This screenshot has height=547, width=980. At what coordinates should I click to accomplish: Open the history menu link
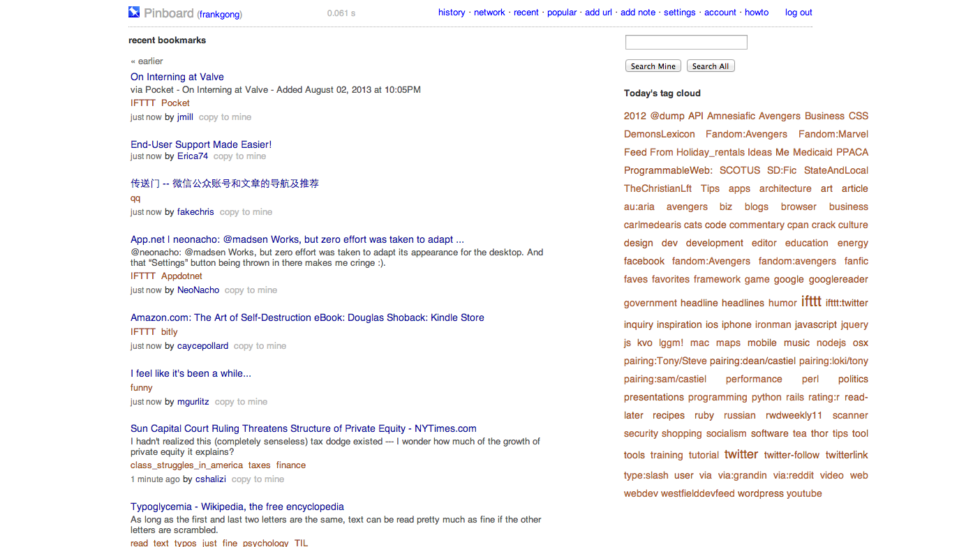pyautogui.click(x=452, y=13)
